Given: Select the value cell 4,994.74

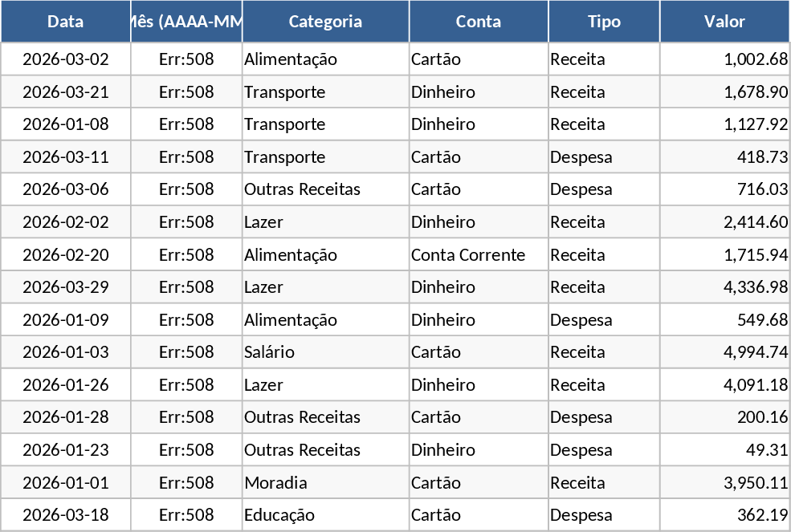Looking at the screenshot, I should 755,352.
